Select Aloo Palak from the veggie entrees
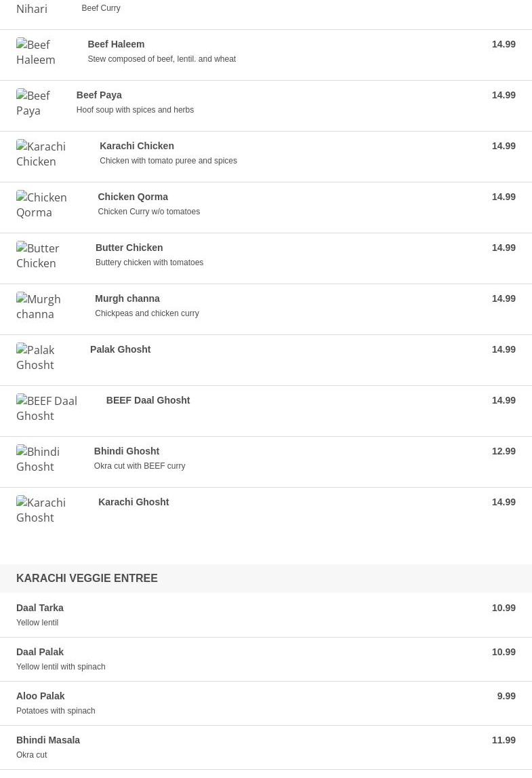 click(41, 696)
